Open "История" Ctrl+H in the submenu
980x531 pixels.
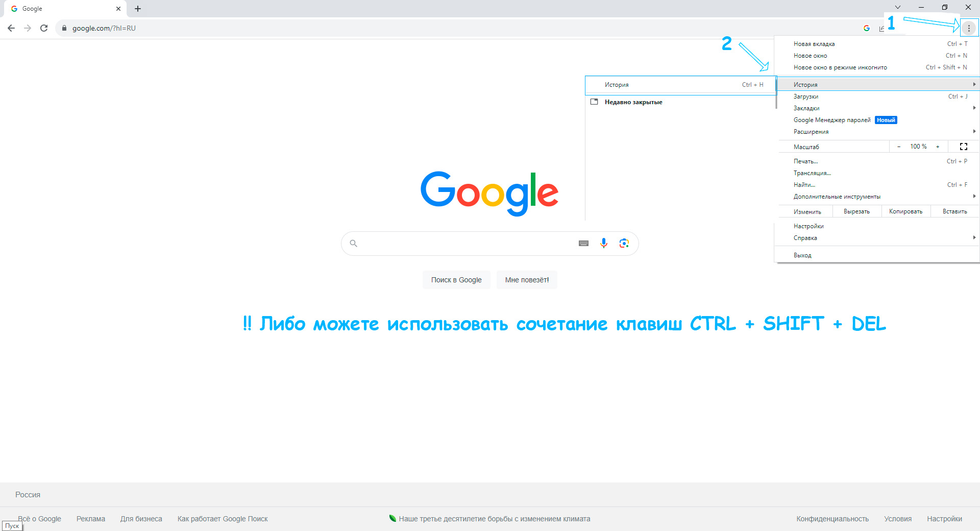tap(680, 85)
